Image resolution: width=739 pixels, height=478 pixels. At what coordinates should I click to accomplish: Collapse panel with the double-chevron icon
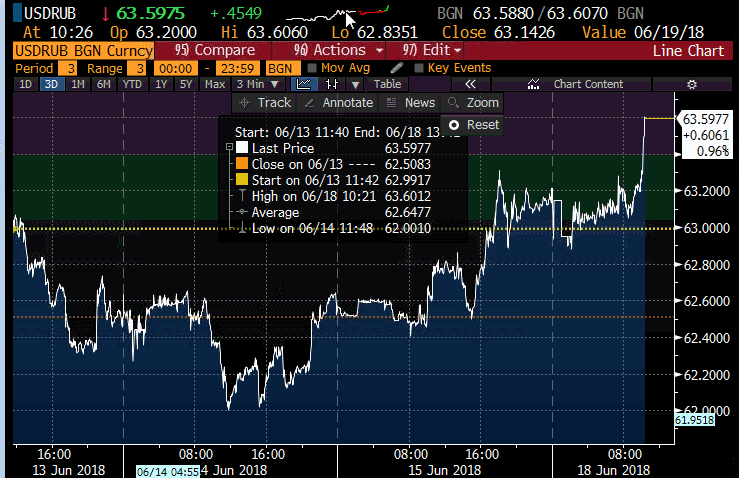(470, 84)
